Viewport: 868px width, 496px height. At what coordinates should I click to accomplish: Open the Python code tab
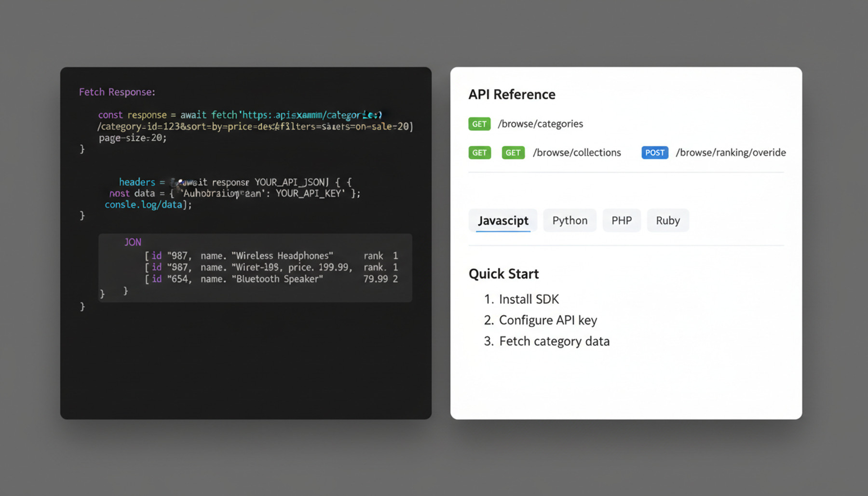point(570,220)
